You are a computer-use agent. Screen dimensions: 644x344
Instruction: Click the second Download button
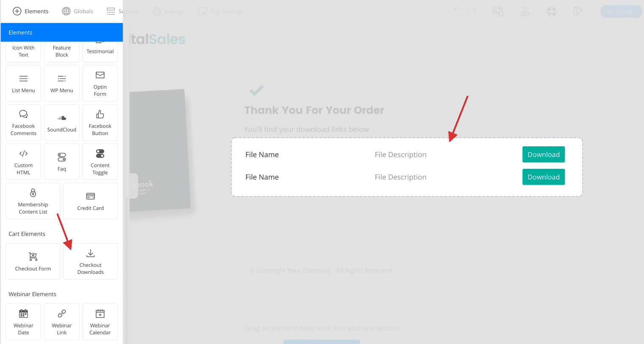point(544,177)
